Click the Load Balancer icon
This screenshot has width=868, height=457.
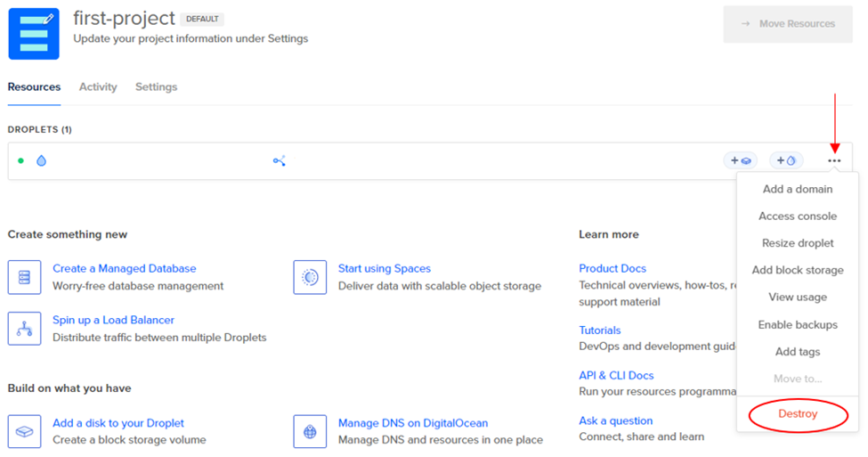(24, 329)
